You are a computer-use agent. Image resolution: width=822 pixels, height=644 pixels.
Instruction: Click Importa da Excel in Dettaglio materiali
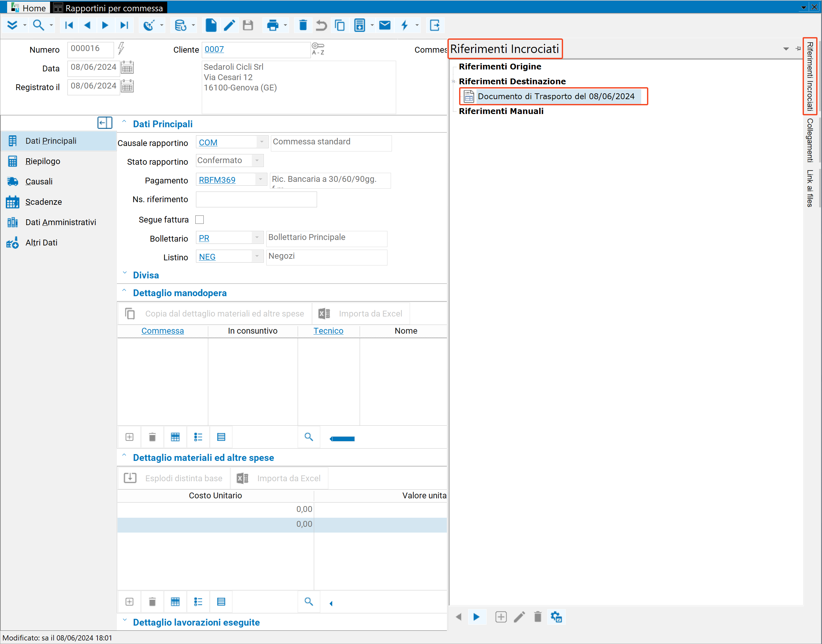(x=279, y=478)
